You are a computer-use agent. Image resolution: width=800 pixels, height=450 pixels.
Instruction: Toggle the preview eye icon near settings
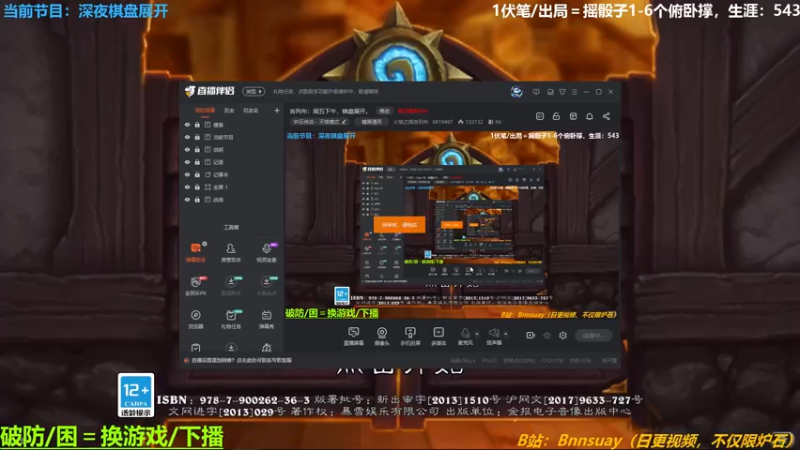coord(547,335)
